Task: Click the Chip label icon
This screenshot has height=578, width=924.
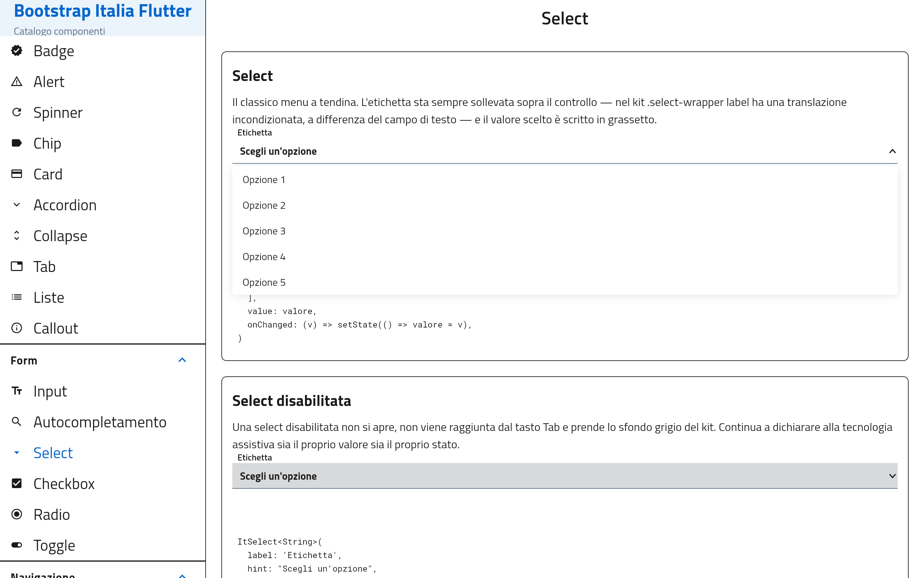Action: [17, 143]
